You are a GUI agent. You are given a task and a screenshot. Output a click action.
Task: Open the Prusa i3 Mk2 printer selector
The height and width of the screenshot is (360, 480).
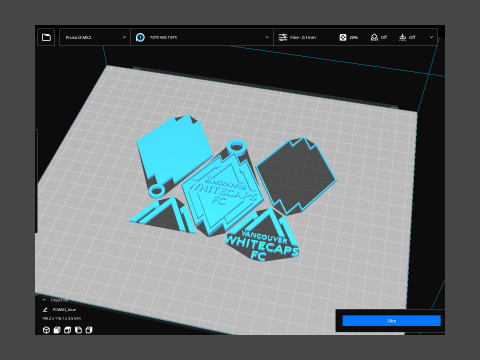[x=95, y=37]
